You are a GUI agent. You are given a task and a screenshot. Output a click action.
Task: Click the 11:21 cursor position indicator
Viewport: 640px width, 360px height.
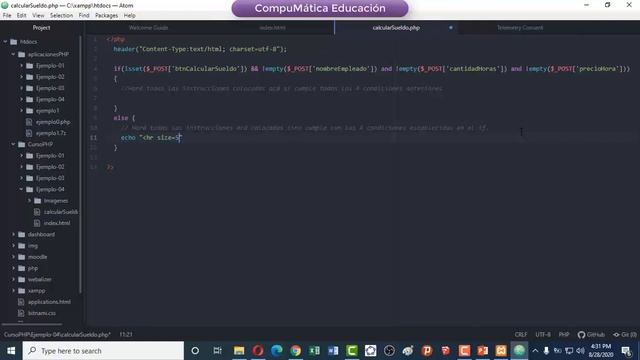click(x=126, y=335)
